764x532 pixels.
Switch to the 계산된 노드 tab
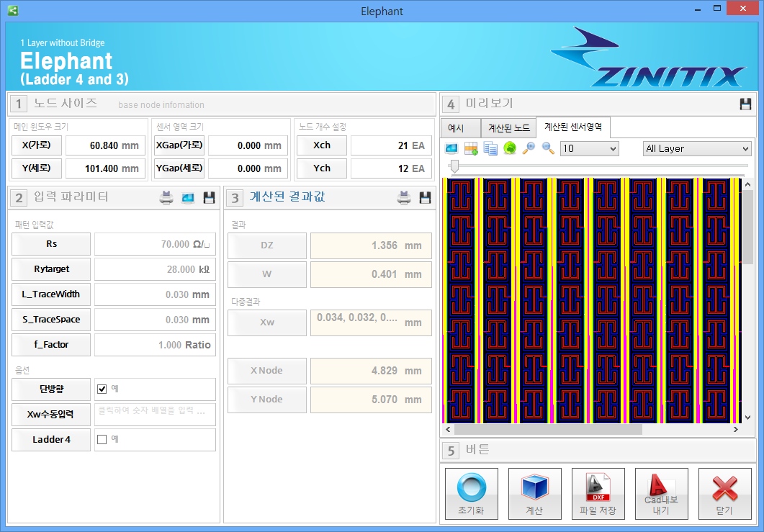(x=508, y=128)
